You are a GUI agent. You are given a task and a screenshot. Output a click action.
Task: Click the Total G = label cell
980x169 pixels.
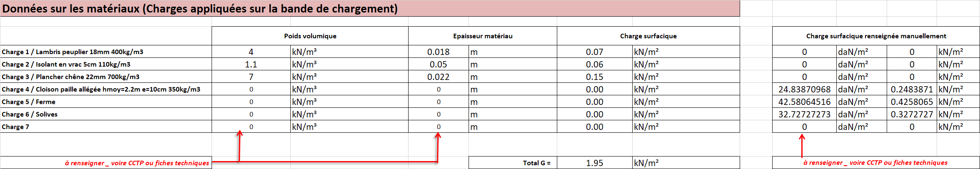513,163
